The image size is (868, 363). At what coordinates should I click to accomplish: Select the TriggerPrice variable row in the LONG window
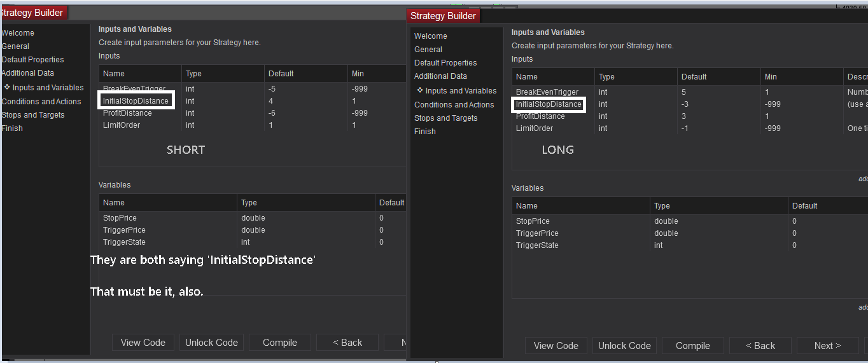pos(536,233)
